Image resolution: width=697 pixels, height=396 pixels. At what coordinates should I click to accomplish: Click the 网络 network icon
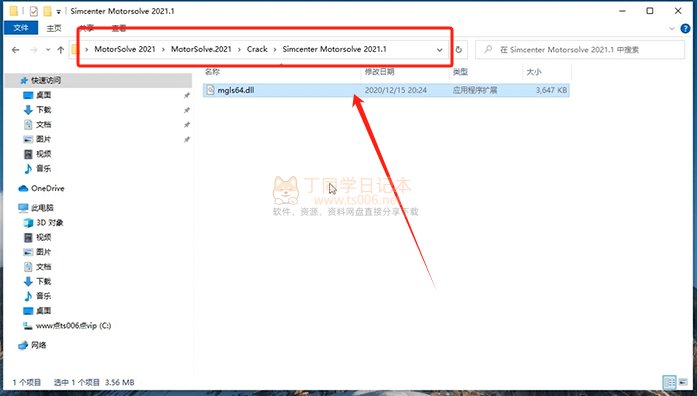tap(23, 345)
